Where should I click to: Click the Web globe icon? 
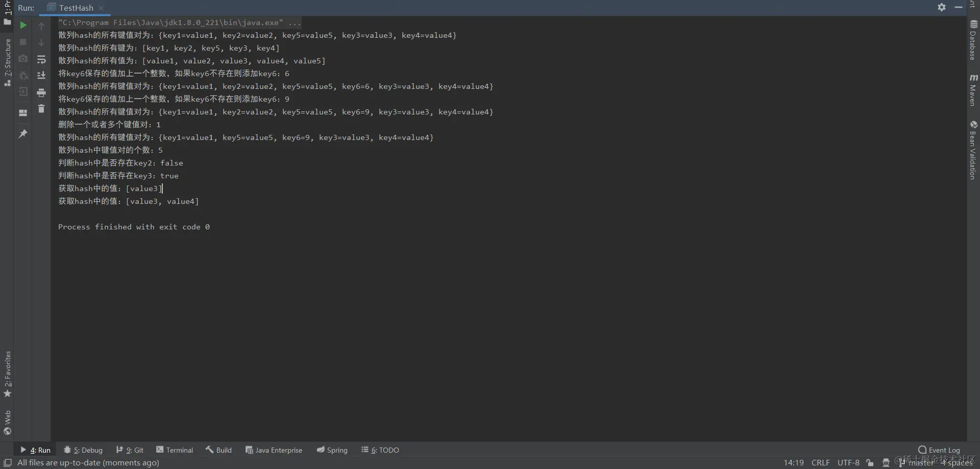pyautogui.click(x=7, y=431)
